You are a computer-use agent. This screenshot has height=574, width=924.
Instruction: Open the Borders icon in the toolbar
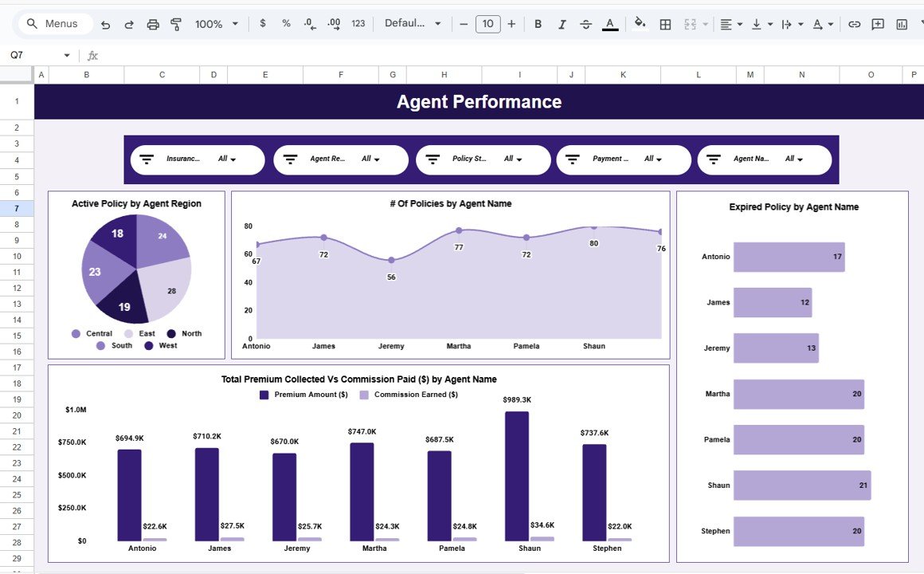point(665,24)
